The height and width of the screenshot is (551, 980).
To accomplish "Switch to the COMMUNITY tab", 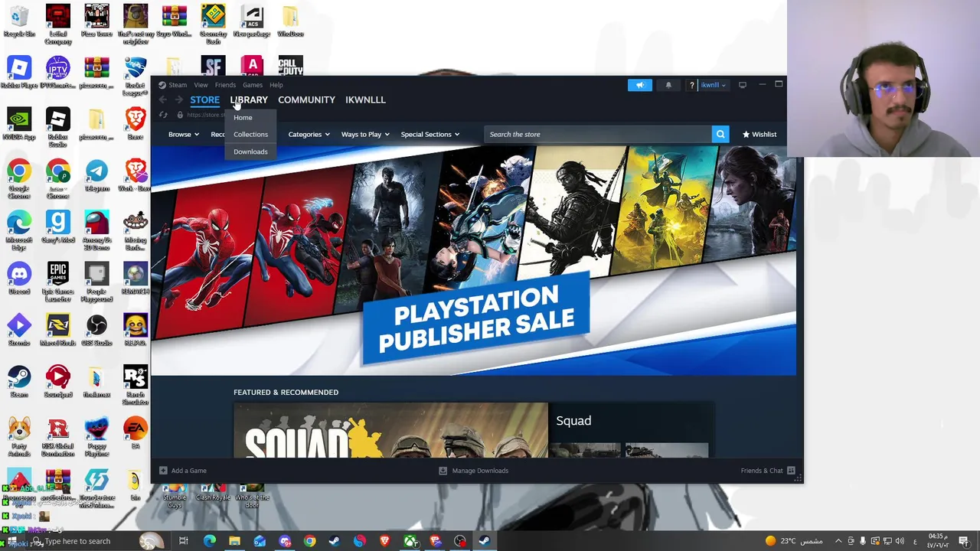I will point(306,99).
